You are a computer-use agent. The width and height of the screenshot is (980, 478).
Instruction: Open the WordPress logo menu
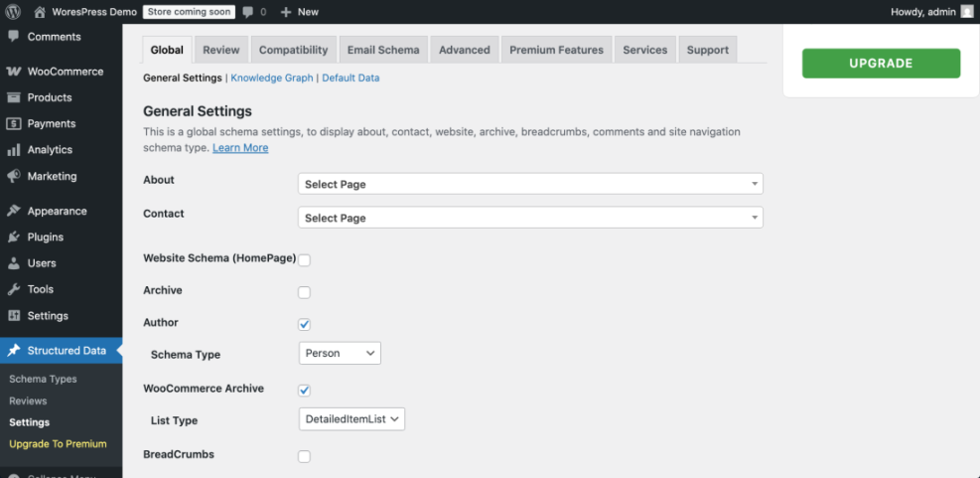click(x=13, y=11)
